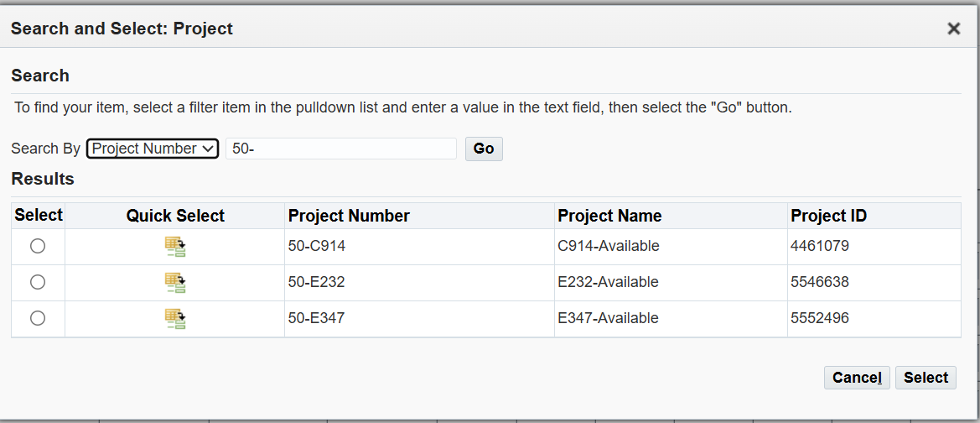Click the Project Name column header

(x=609, y=216)
